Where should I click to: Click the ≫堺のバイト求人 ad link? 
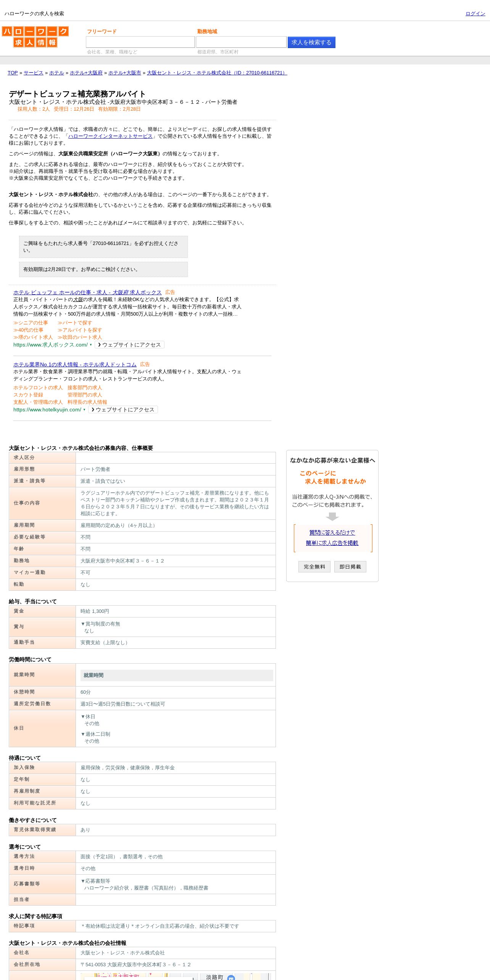click(x=33, y=337)
